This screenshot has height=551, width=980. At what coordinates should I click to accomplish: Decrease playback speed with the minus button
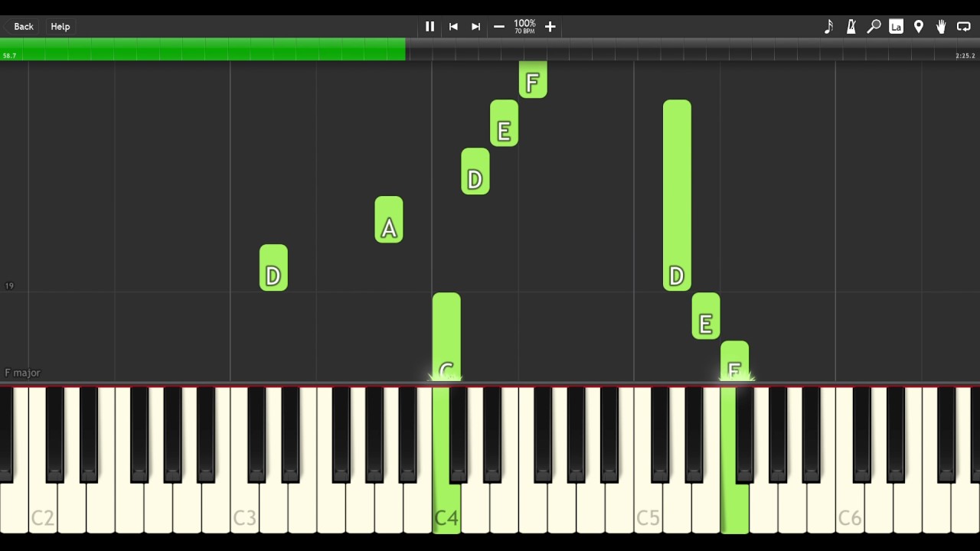499,27
